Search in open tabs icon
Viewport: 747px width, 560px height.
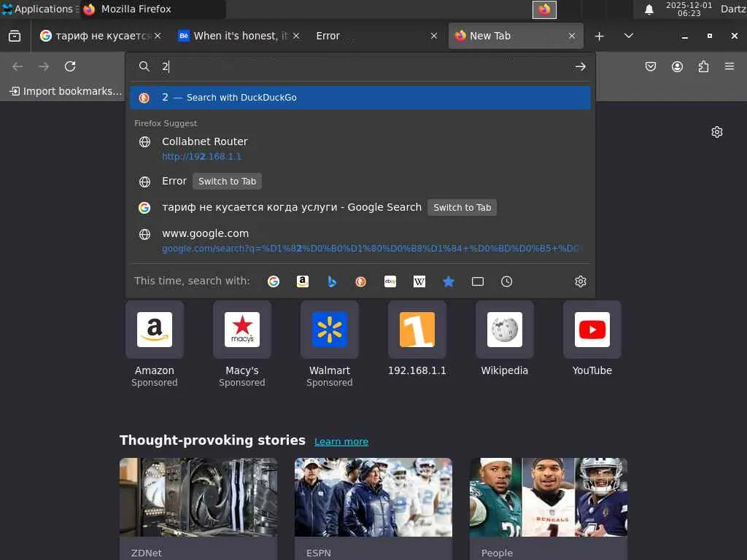(478, 281)
